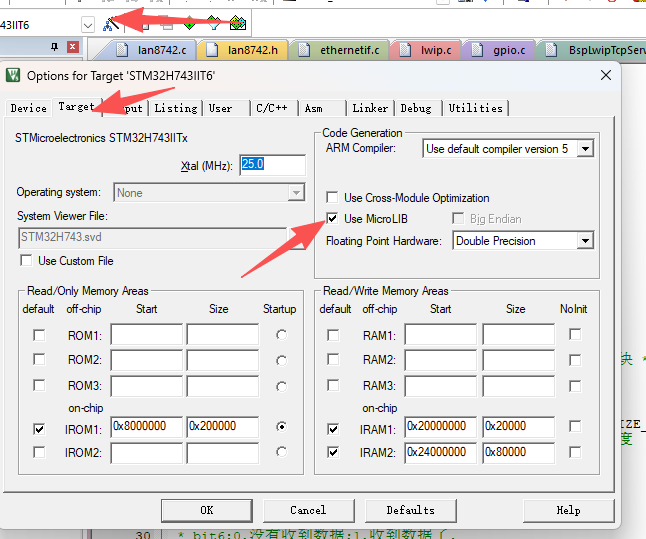The height and width of the screenshot is (539, 646).
Task: Open the Pack Installer toolbar icon
Action: click(237, 23)
